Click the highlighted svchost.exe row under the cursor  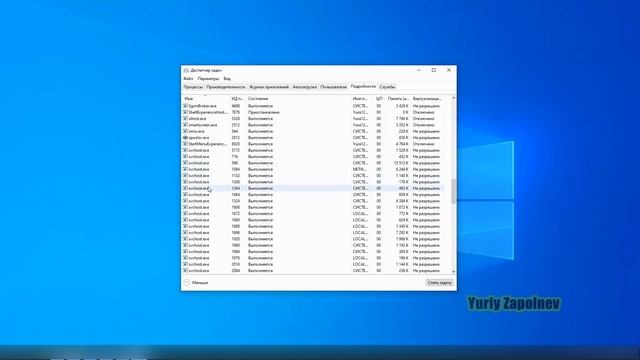pyautogui.click(x=313, y=188)
